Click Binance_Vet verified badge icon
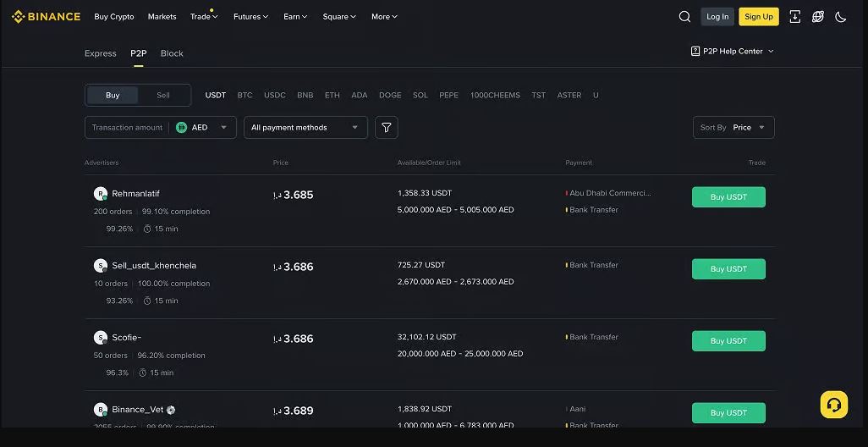 tap(171, 410)
